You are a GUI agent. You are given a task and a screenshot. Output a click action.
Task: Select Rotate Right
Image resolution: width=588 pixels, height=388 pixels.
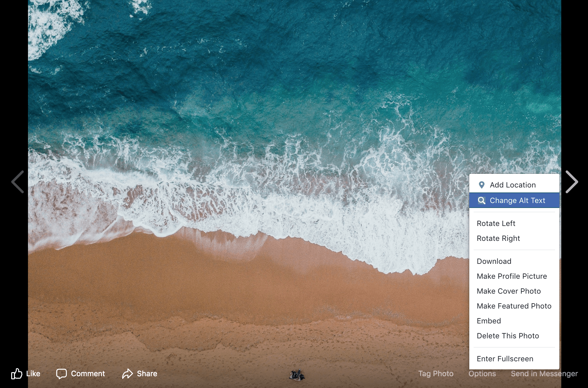point(514,238)
